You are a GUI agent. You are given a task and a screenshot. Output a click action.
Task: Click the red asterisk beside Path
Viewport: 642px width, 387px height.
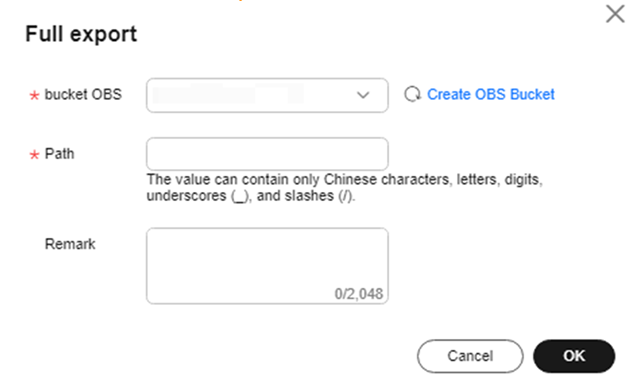click(34, 155)
